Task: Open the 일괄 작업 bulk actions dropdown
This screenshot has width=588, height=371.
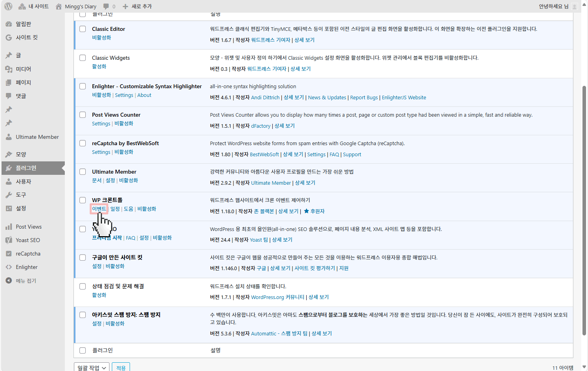Action: pyautogui.click(x=92, y=367)
